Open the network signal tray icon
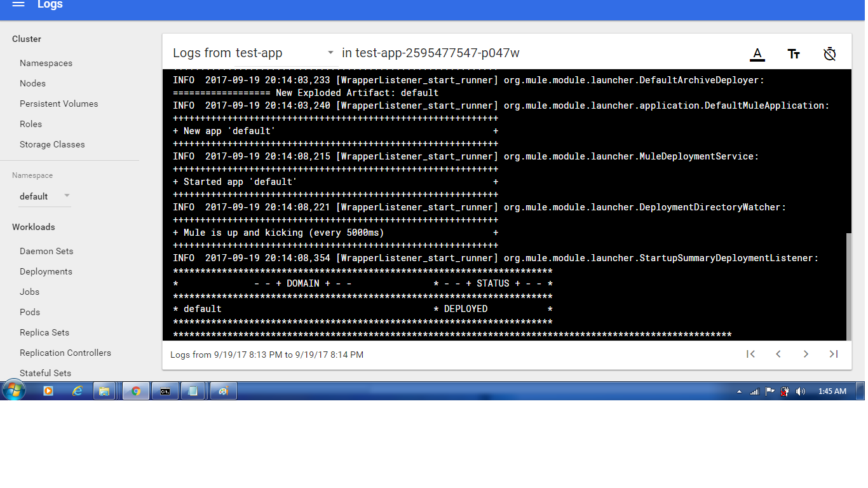The width and height of the screenshot is (868, 488). point(754,391)
